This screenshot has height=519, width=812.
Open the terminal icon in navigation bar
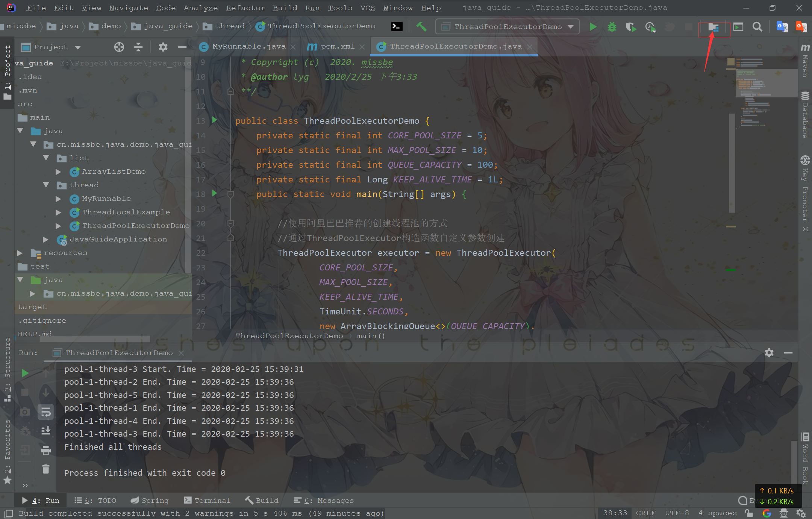(397, 26)
